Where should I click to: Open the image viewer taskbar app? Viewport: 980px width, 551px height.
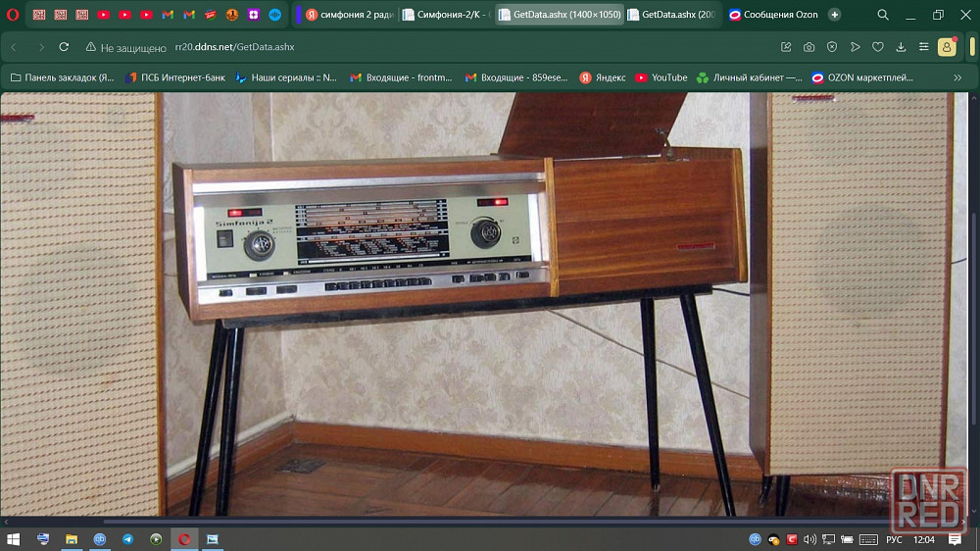[x=213, y=539]
